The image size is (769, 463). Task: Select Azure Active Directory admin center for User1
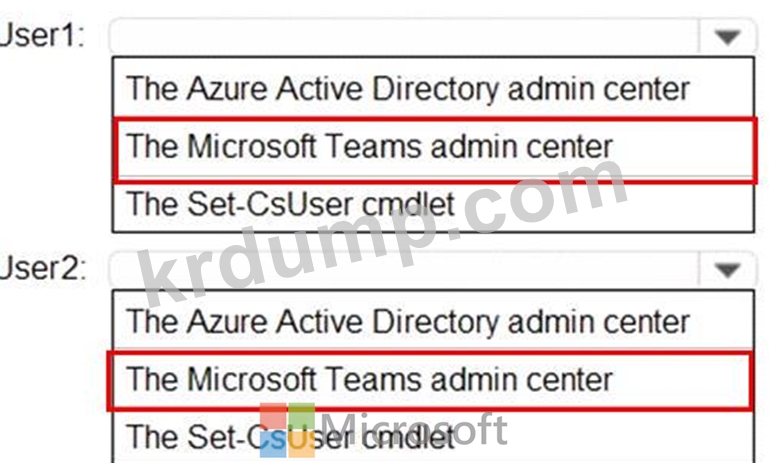[408, 88]
